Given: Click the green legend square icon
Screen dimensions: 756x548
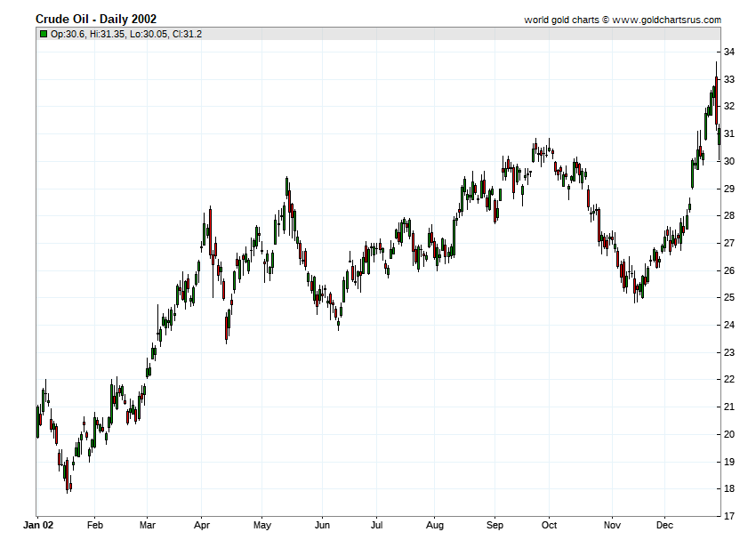Looking at the screenshot, I should 44,34.
